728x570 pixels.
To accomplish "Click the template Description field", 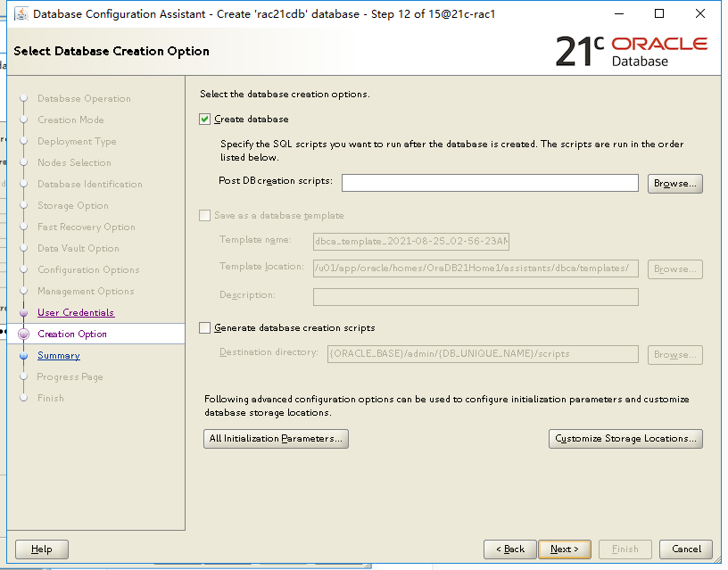I will [476, 297].
